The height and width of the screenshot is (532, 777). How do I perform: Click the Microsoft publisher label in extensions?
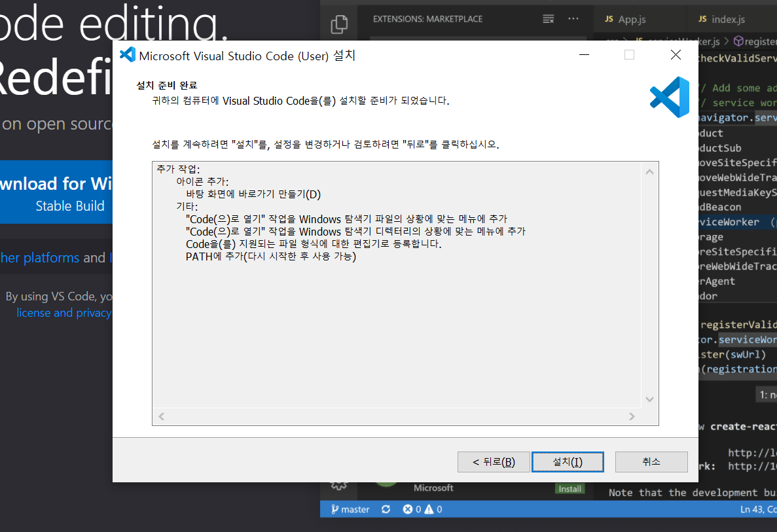433,488
